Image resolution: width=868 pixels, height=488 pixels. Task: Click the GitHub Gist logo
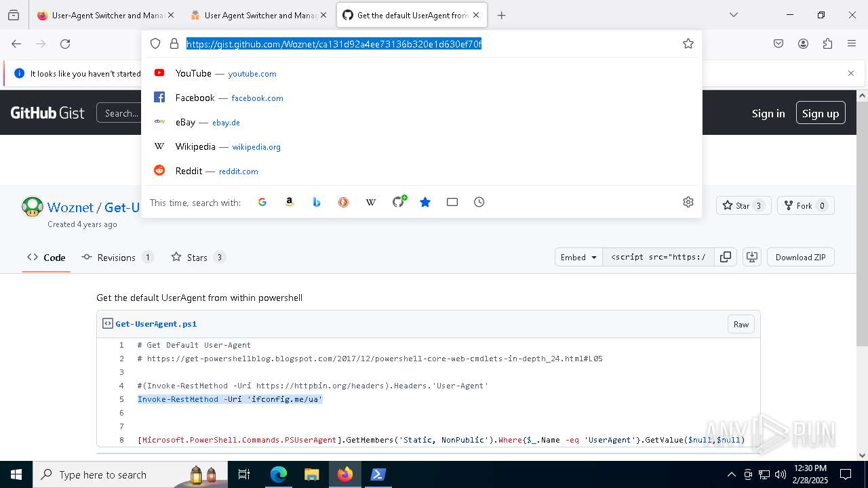(47, 113)
